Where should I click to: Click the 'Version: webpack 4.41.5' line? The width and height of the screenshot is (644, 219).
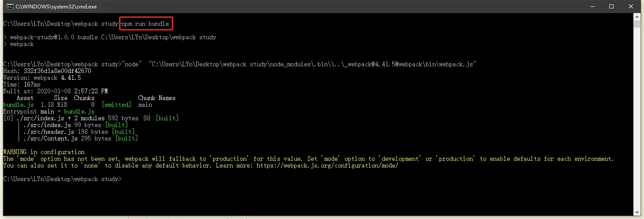(42, 78)
